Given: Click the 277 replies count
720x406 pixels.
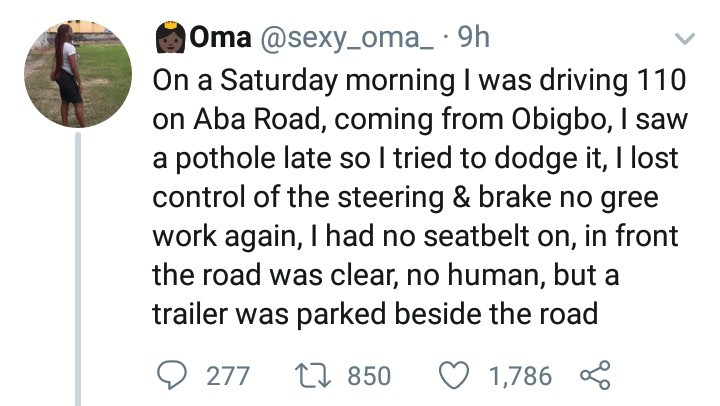Looking at the screenshot, I should 226,377.
